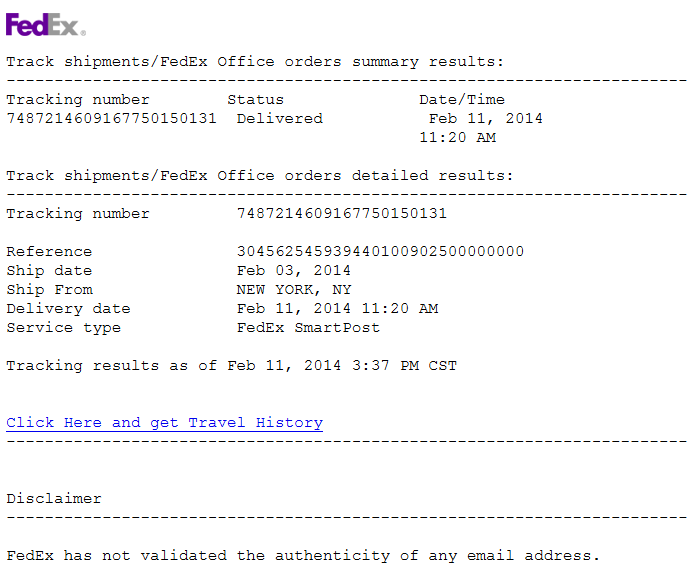Select the tracking number in detailed results
Viewport: 699px width, 571px height.
tap(341, 213)
